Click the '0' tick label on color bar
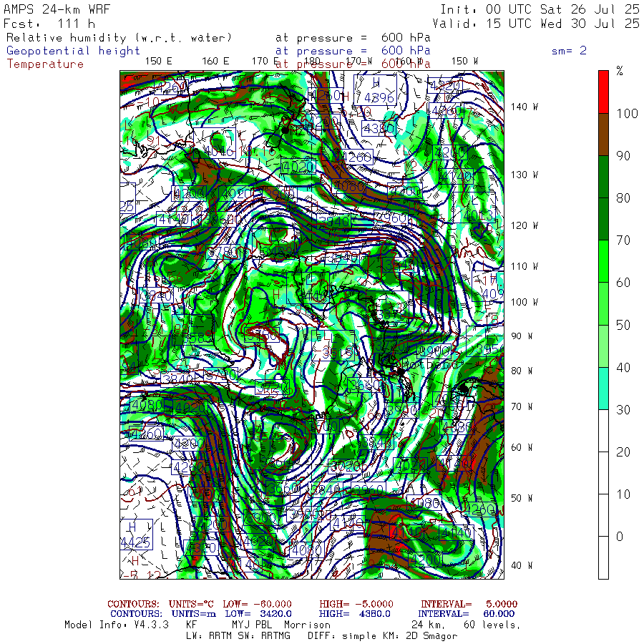The width and height of the screenshot is (644, 644). tap(620, 537)
